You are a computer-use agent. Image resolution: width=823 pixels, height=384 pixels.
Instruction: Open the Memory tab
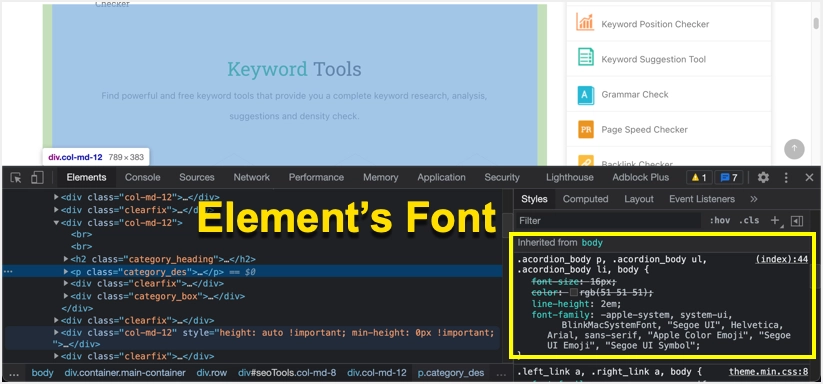(381, 177)
